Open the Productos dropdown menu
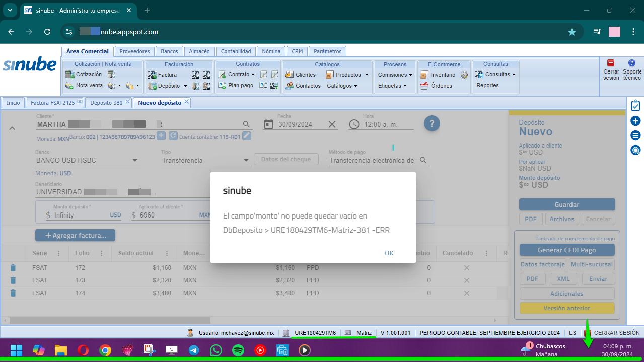The width and height of the screenshot is (644, 362). point(367,75)
